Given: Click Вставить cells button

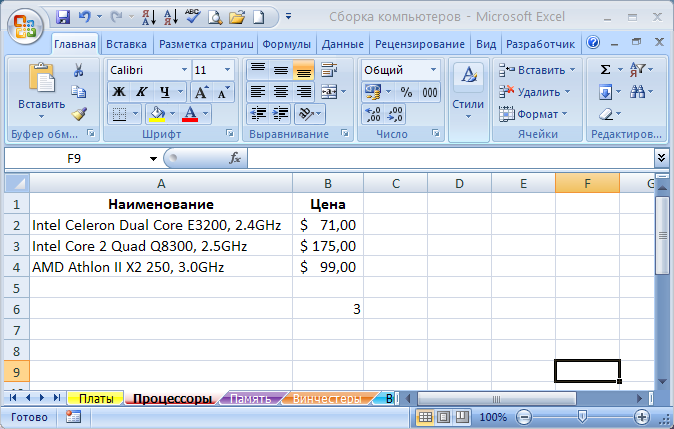Looking at the screenshot, I should tap(537, 70).
